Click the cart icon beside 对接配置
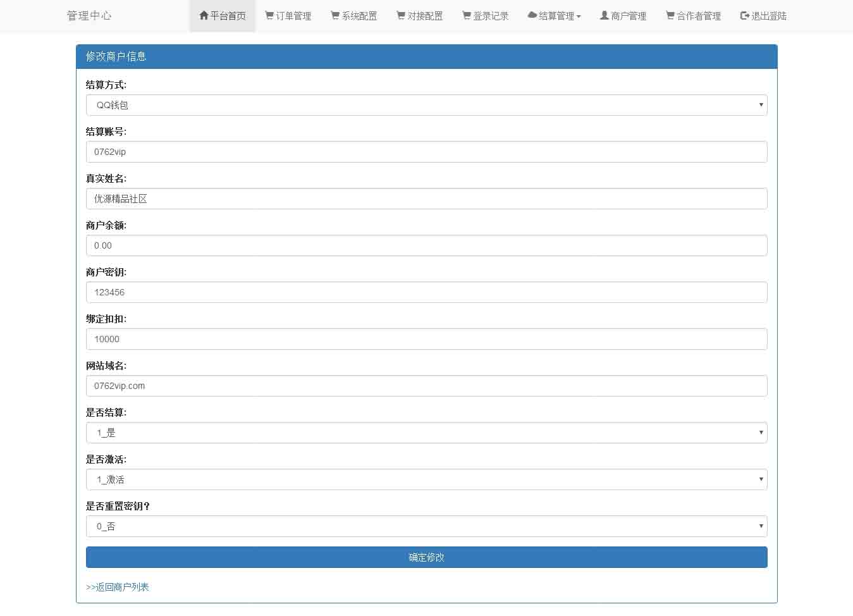This screenshot has width=853, height=616. [401, 16]
